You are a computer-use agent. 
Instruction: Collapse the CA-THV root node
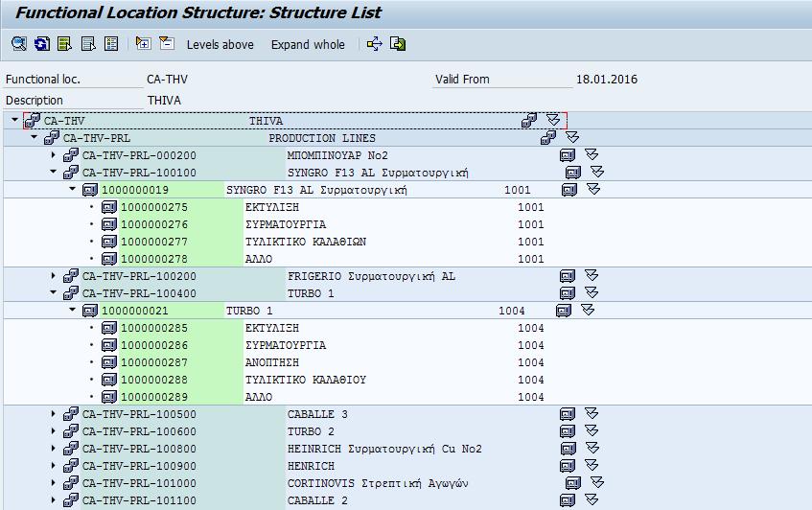tap(15, 120)
